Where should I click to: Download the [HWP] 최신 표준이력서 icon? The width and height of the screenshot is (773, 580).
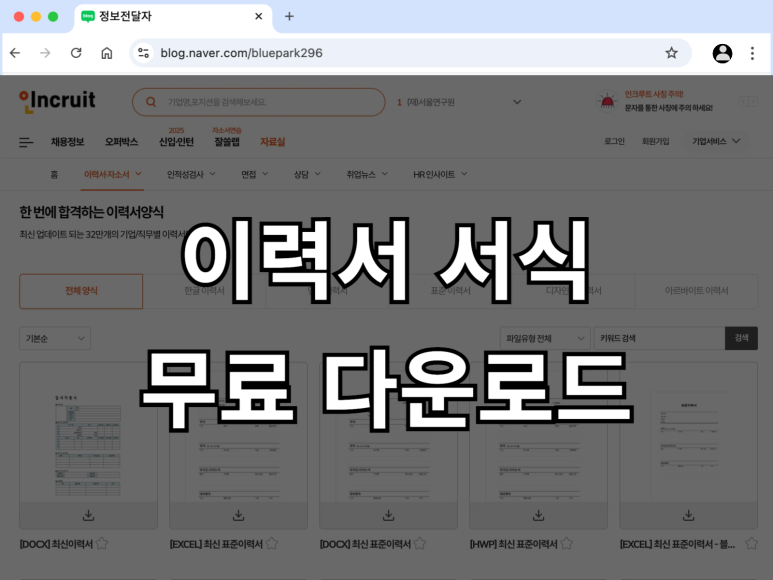538,515
